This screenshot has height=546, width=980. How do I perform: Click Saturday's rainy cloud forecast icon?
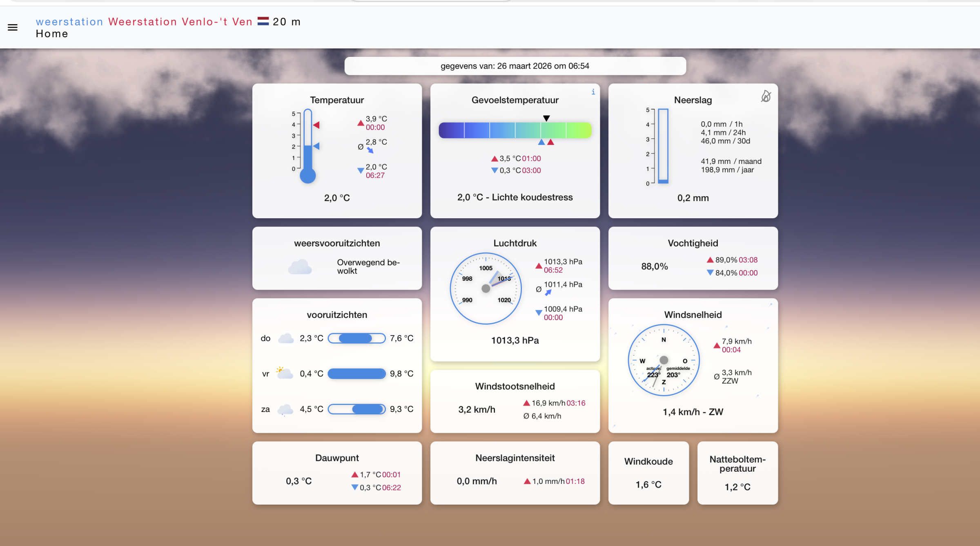tap(285, 409)
